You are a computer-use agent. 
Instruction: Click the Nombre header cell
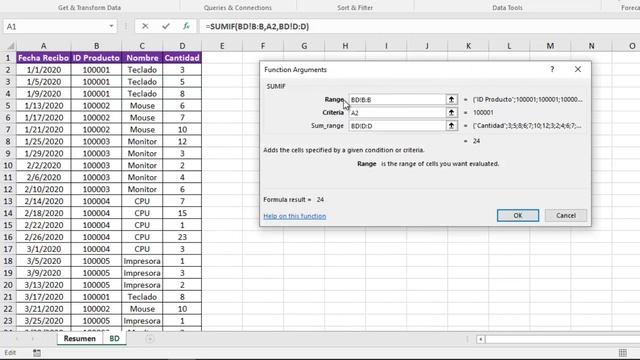(x=142, y=58)
